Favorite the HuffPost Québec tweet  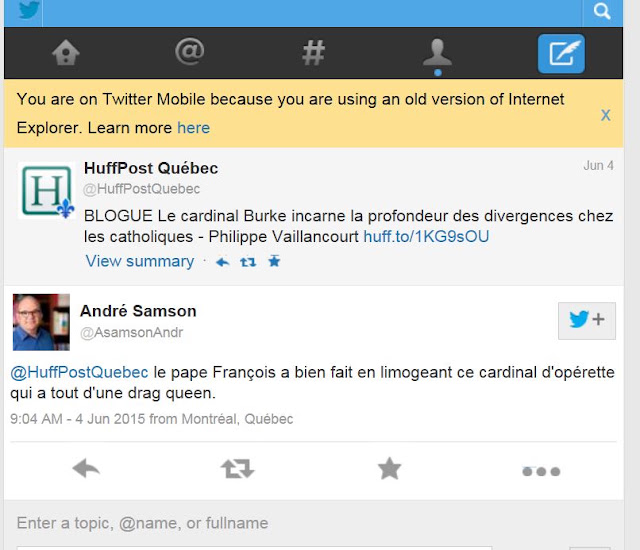274,261
